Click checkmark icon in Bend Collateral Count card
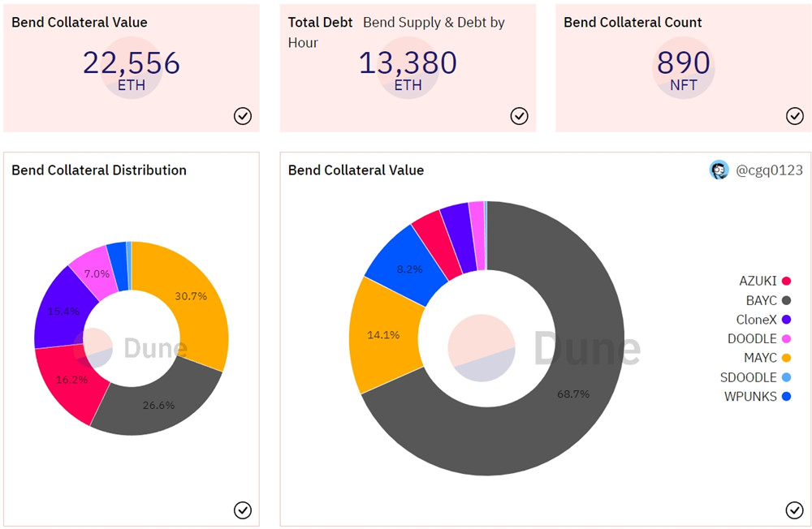 (795, 117)
